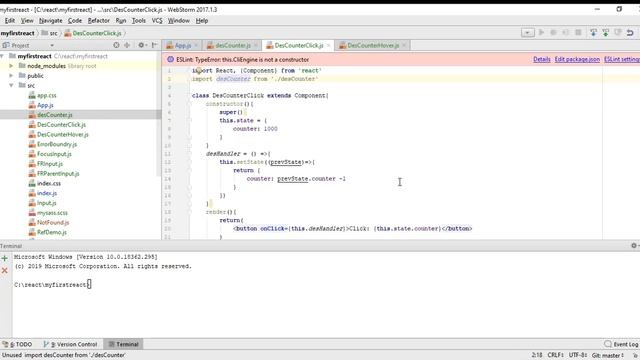Viewport: 640px width, 360px height.
Task: Open Terminal panel settings gear
Action: coord(634,246)
